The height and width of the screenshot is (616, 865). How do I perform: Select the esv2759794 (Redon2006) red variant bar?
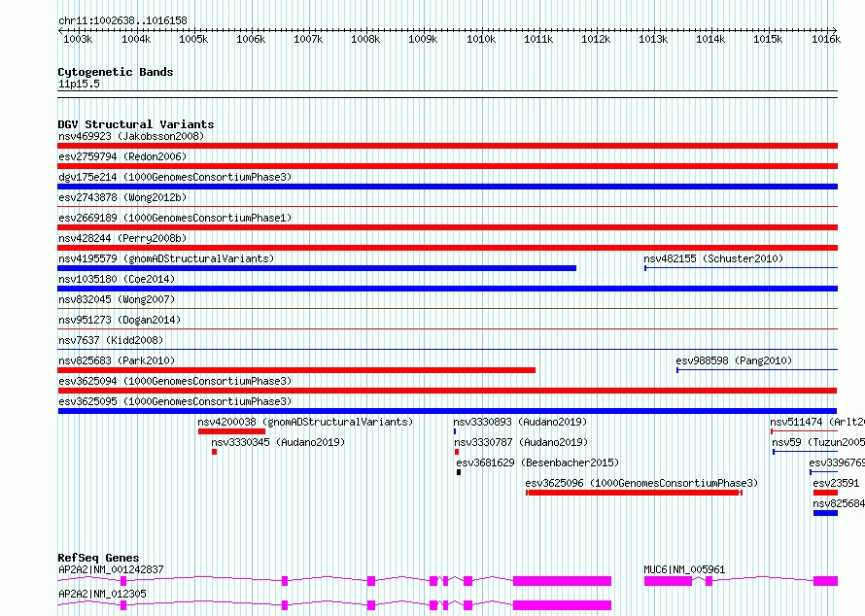tap(447, 166)
